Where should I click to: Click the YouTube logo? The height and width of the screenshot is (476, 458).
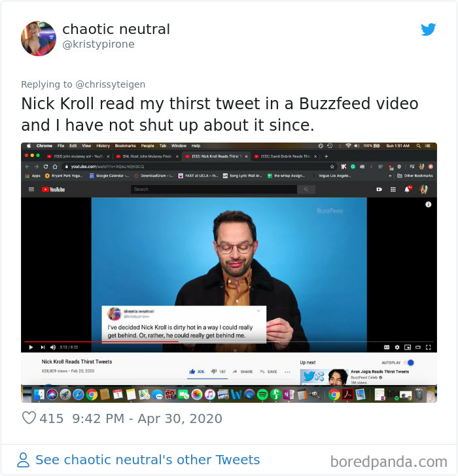click(x=54, y=190)
